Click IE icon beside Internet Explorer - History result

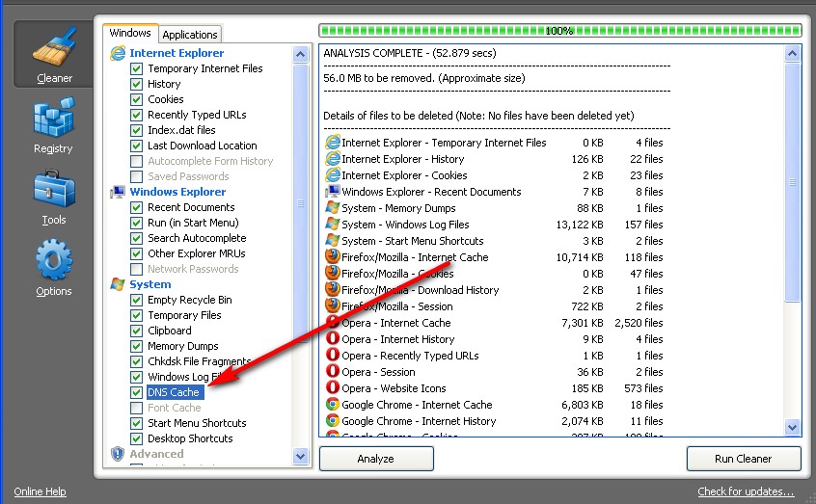click(x=333, y=159)
